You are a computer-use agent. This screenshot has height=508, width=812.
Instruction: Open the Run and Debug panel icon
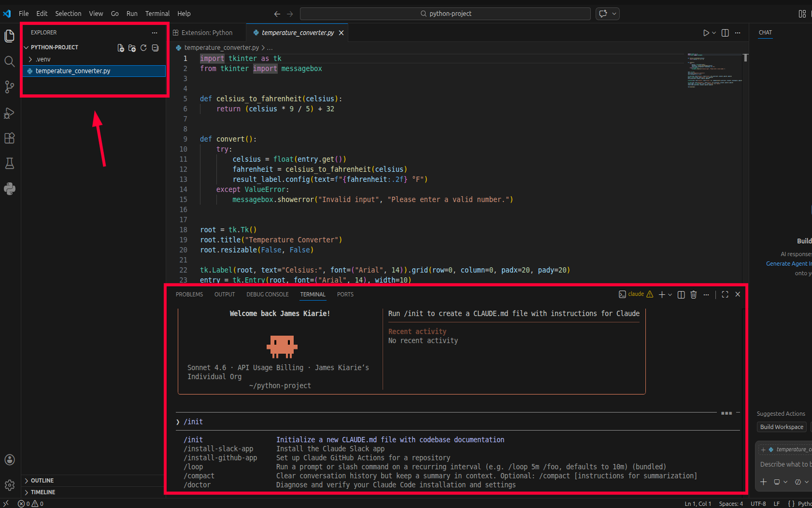(x=9, y=113)
